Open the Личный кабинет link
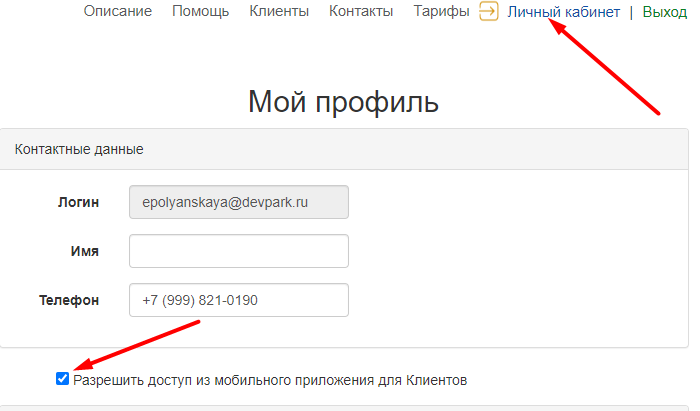 pos(563,12)
